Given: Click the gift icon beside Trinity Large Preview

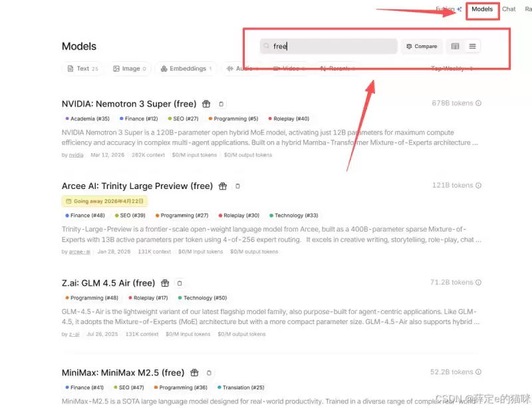Looking at the screenshot, I should [x=223, y=186].
